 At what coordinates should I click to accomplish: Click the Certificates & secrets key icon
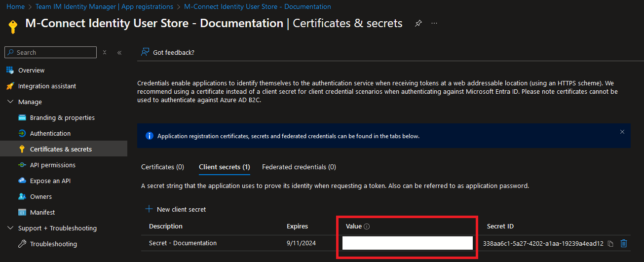(22, 149)
